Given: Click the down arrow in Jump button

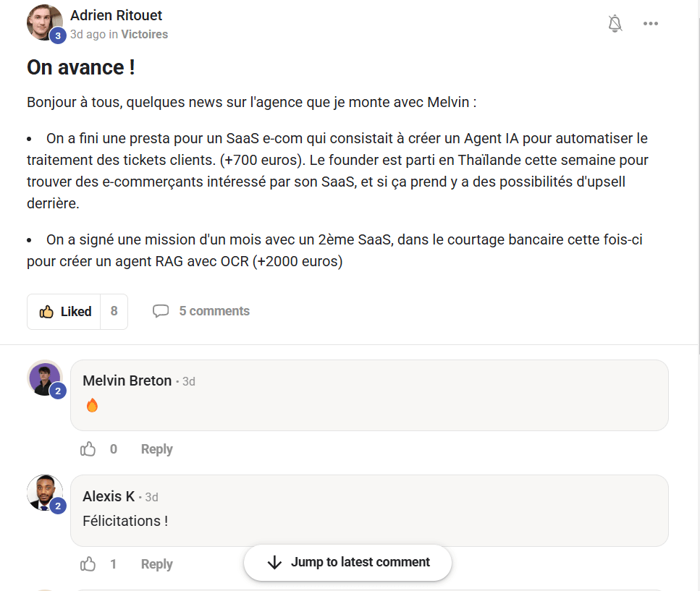Looking at the screenshot, I should (274, 562).
